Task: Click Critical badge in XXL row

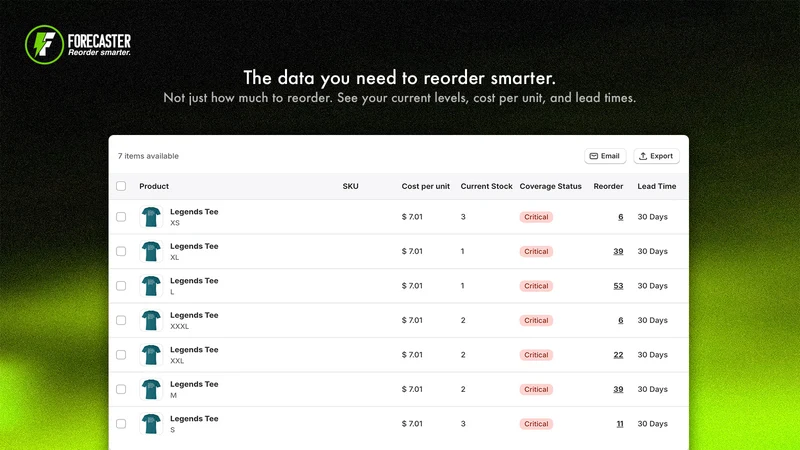Action: click(536, 355)
